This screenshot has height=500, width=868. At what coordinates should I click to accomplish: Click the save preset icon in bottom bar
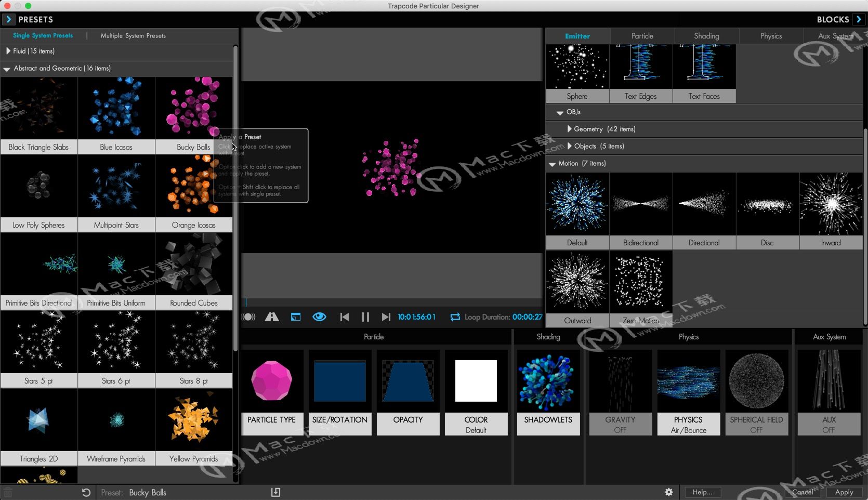coord(275,492)
